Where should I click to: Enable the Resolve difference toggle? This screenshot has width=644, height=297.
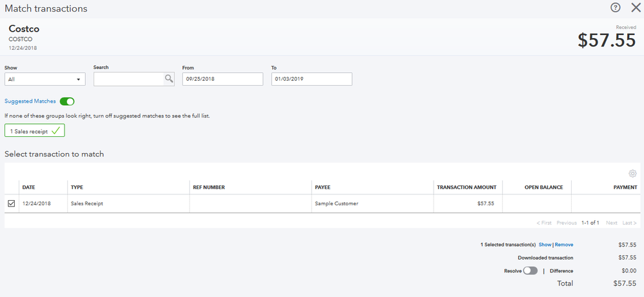pyautogui.click(x=530, y=271)
